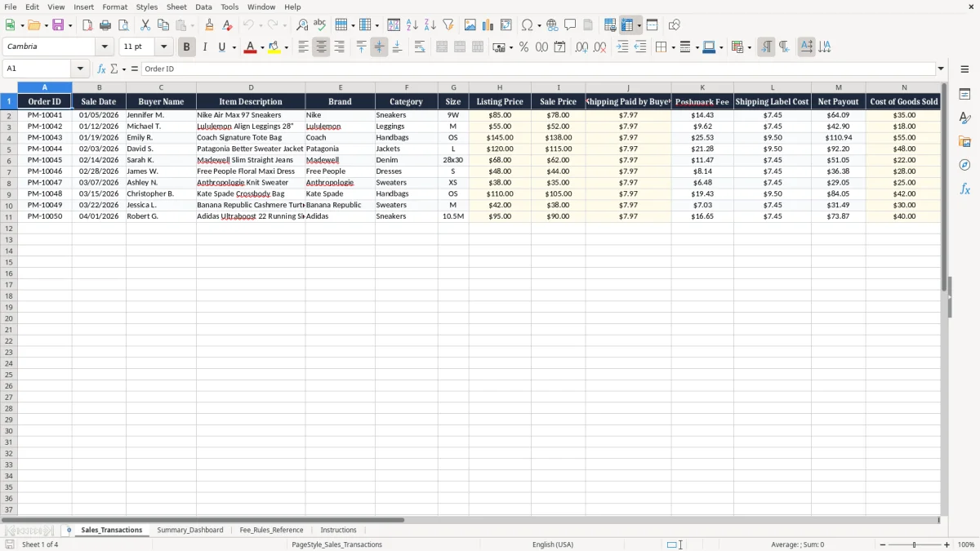Format selected cells as percent
Screen dimensions: 980x551
[523, 47]
